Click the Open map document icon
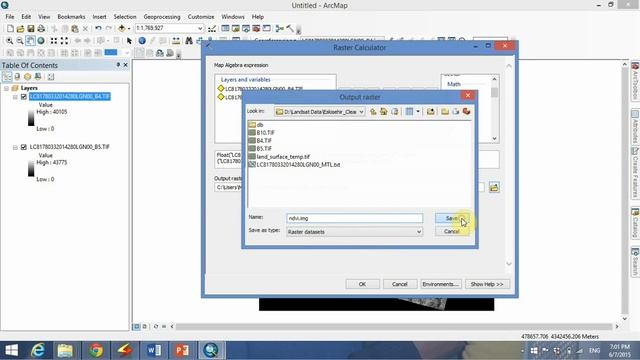Image resolution: width=640 pixels, height=360 pixels. coord(20,29)
